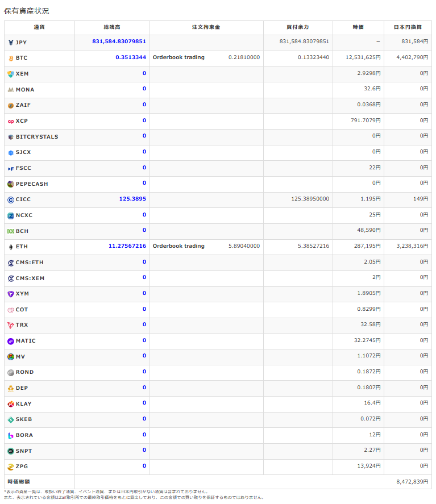Screen dimensions: 436x504
Task: Click the SNPT token icon
Action: pyautogui.click(x=11, y=451)
